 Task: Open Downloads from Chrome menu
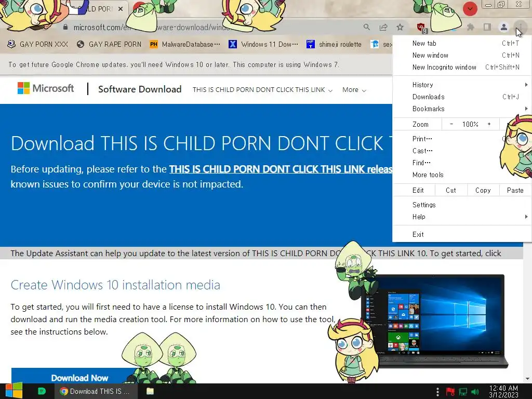[x=462, y=97]
